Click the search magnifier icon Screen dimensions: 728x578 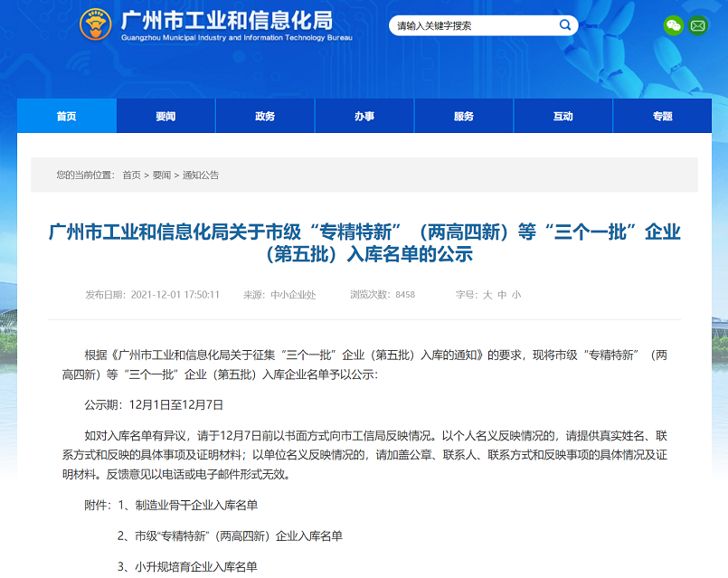point(564,24)
